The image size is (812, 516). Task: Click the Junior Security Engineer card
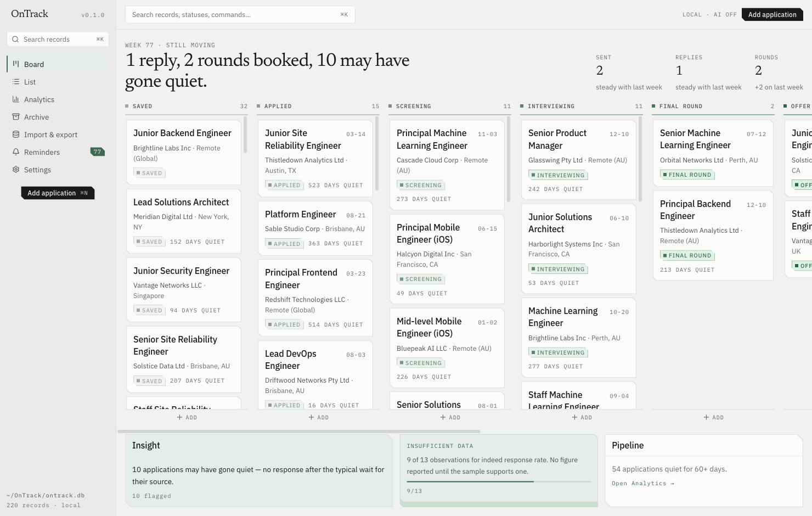(184, 290)
